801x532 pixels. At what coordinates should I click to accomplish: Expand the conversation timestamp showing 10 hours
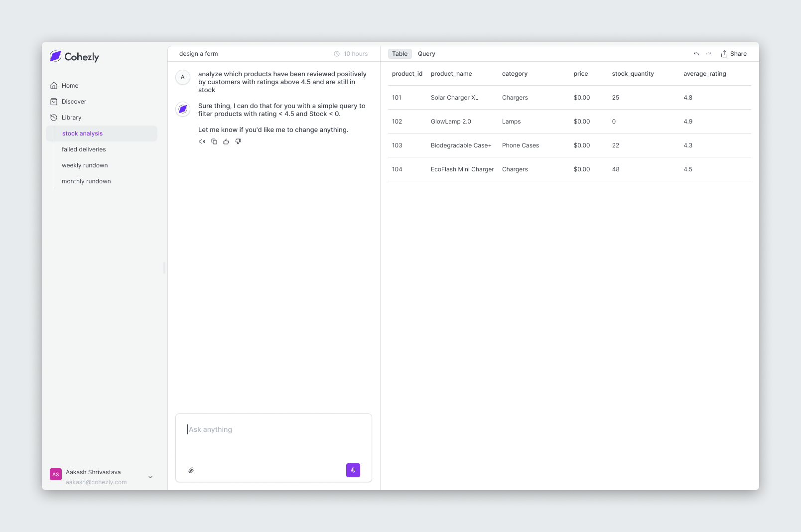[x=351, y=53]
